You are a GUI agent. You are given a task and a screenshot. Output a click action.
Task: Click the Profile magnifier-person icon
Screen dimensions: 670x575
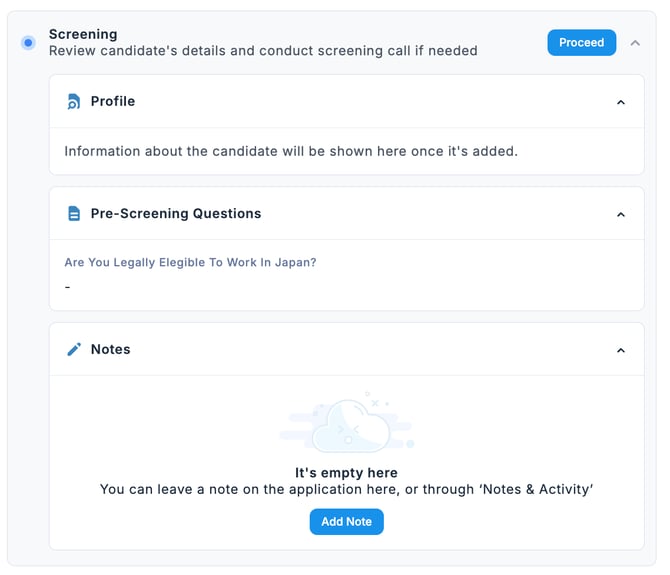73,101
